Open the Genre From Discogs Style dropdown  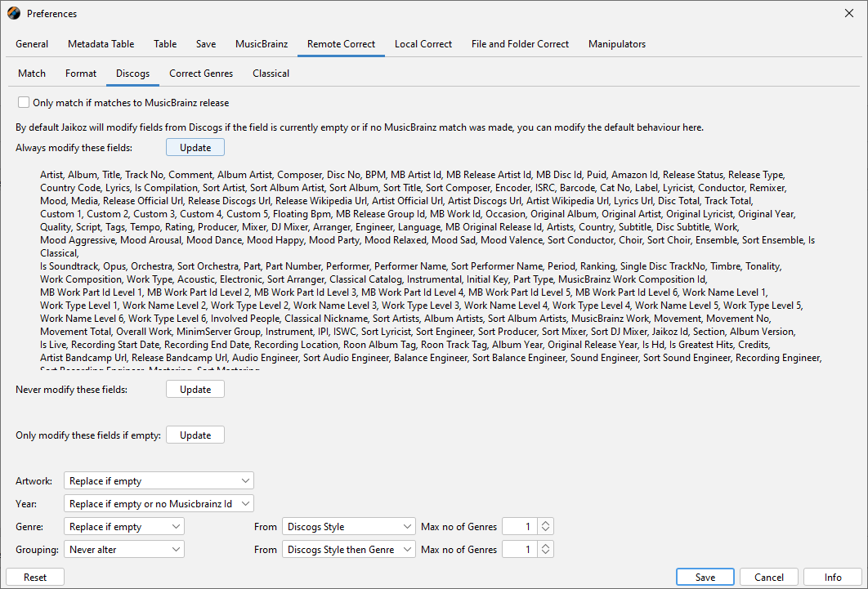pos(349,527)
